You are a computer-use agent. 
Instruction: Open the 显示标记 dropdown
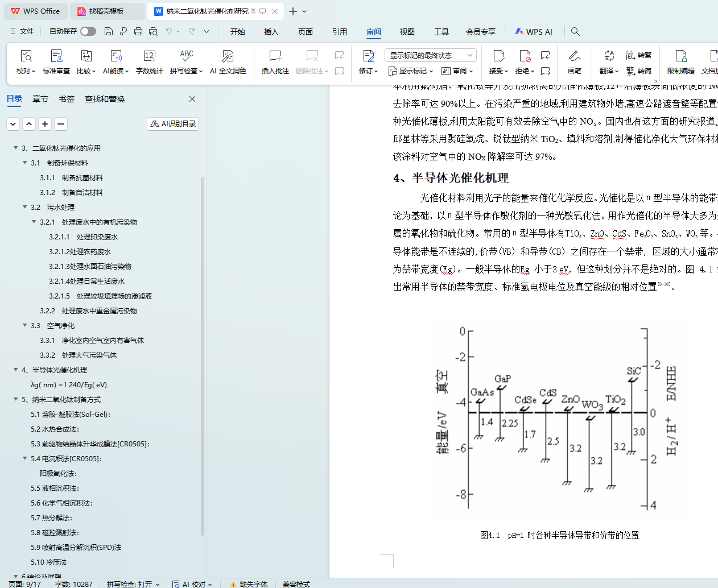pos(411,71)
